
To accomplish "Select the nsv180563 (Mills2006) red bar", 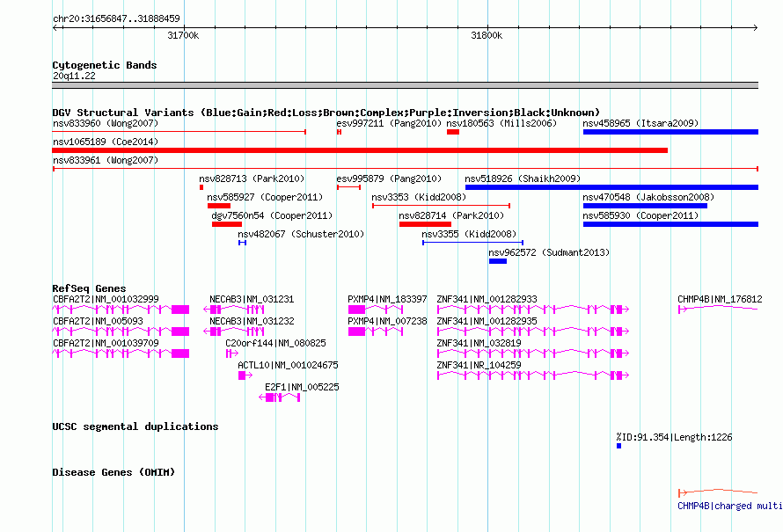I will point(453,132).
